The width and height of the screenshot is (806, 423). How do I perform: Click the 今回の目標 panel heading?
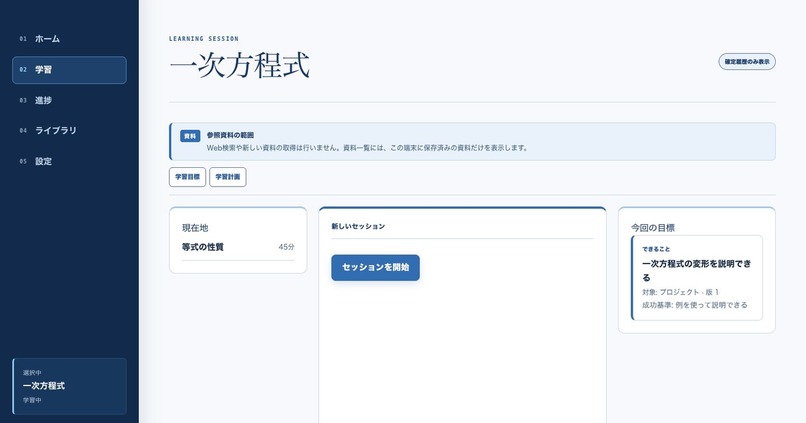(x=653, y=228)
